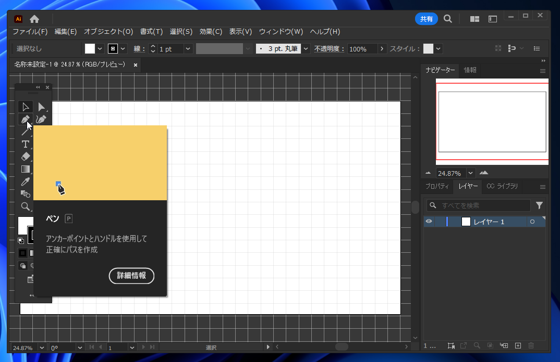Open the Navigator panel menu icon
This screenshot has width=560, height=362.
542,71
